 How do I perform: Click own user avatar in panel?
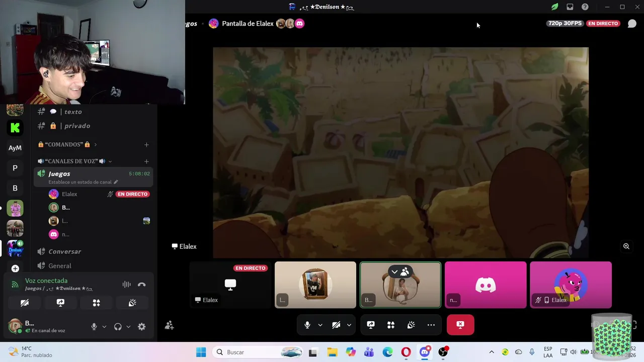tap(15, 326)
